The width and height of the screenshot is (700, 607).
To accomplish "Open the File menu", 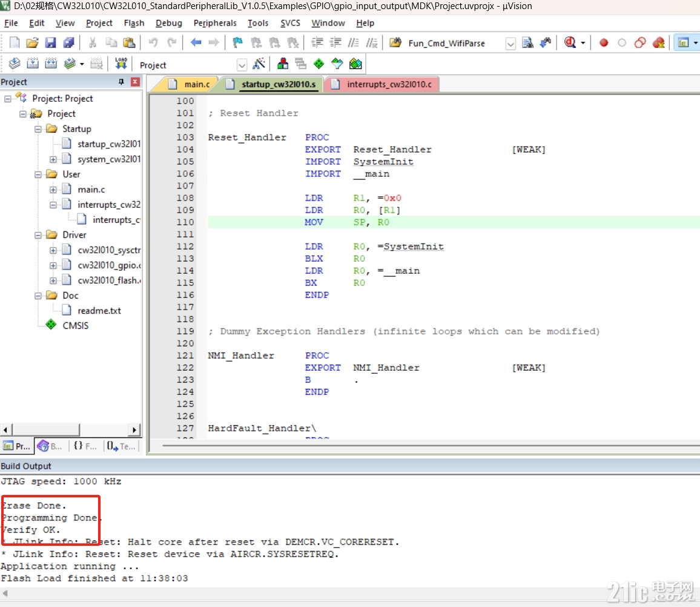I will [x=11, y=23].
